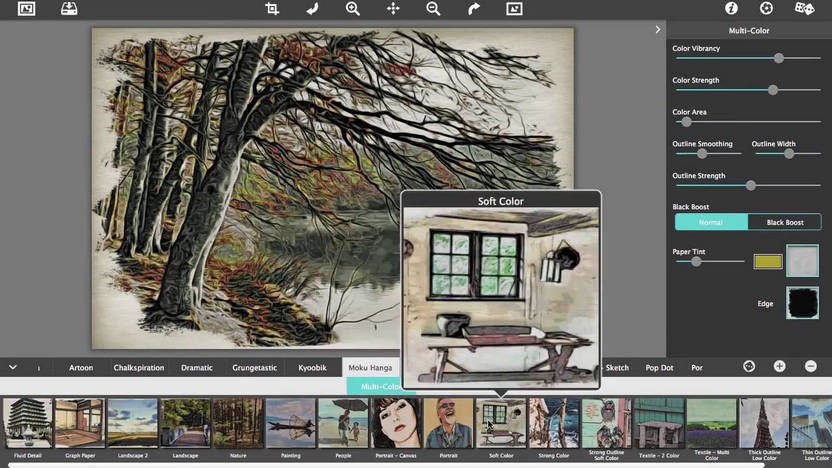Collapse the preset bar with chevron
Image resolution: width=832 pixels, height=468 pixels.
click(13, 367)
